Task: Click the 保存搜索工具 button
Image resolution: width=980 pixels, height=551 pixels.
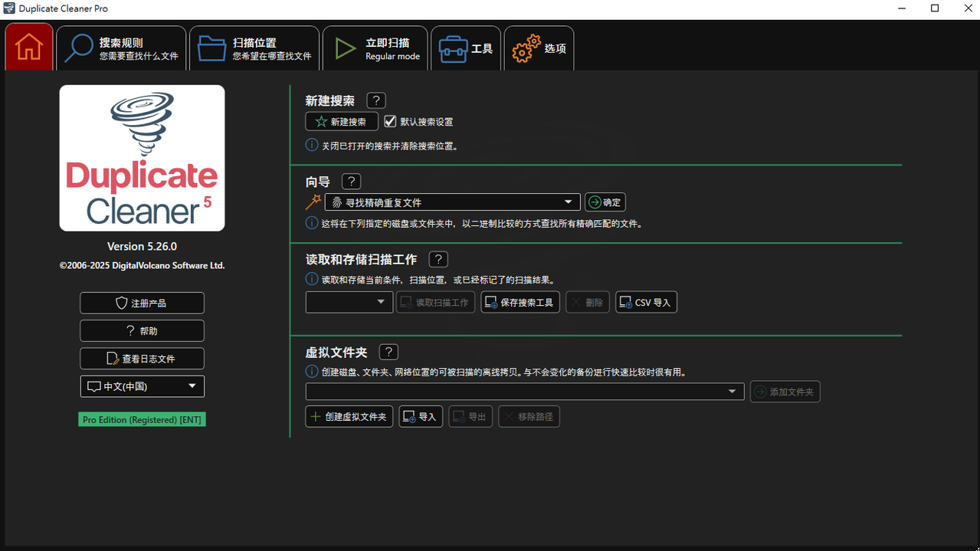Action: coord(520,302)
